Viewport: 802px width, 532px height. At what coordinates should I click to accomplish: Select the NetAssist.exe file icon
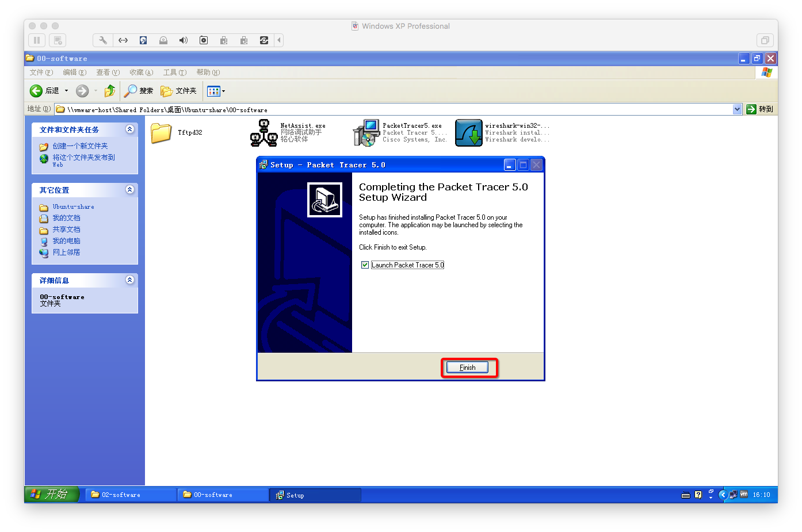264,133
